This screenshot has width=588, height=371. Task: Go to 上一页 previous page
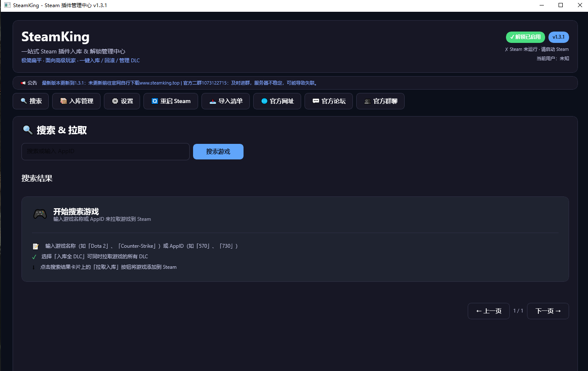pyautogui.click(x=488, y=311)
